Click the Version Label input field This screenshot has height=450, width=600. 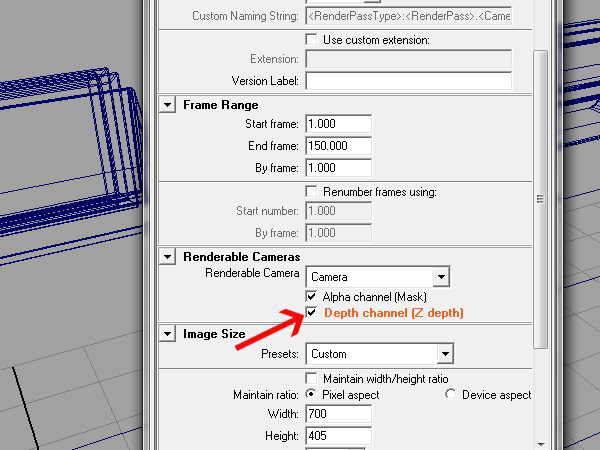[x=409, y=81]
